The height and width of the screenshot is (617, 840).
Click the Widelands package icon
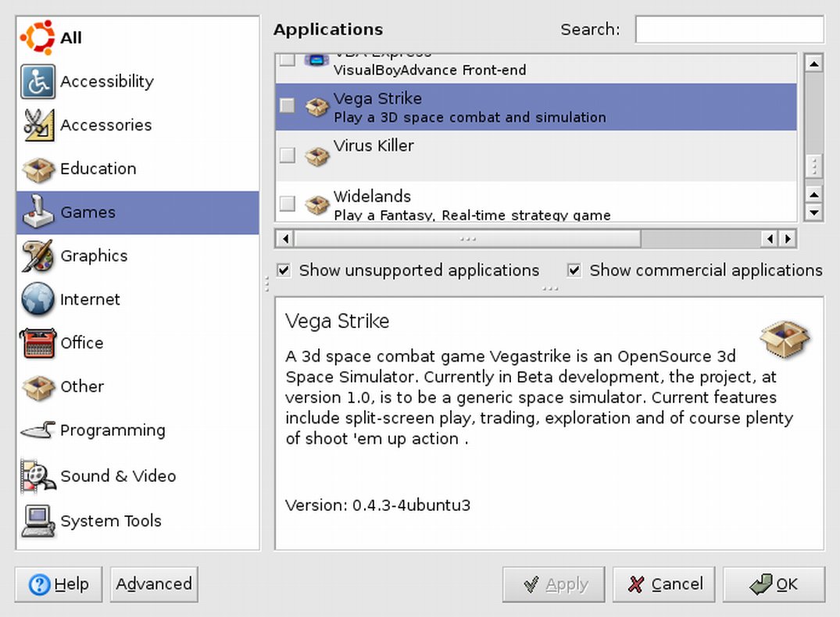(x=316, y=204)
